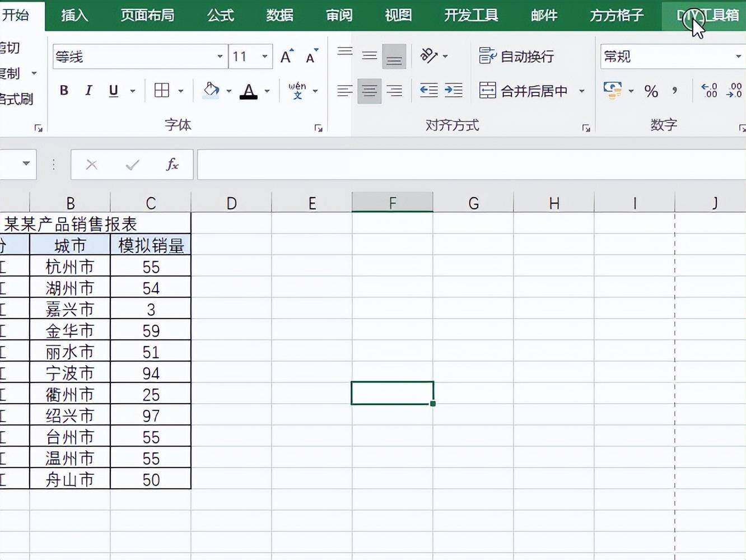Toggle Underline formatting

[x=113, y=90]
